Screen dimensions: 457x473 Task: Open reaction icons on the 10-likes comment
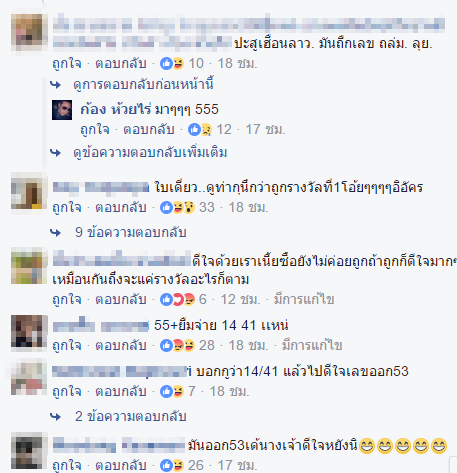172,63
